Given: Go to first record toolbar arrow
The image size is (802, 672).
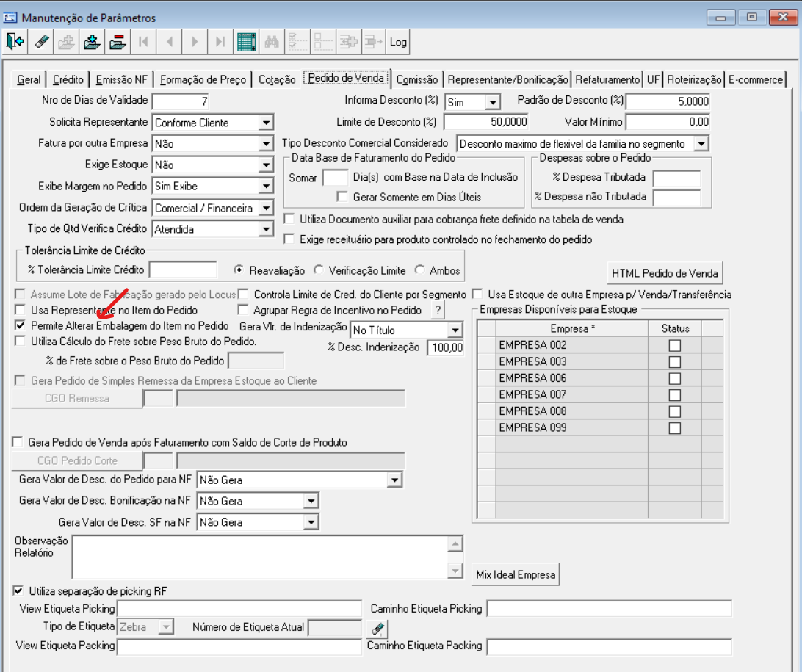Looking at the screenshot, I should tap(143, 42).
